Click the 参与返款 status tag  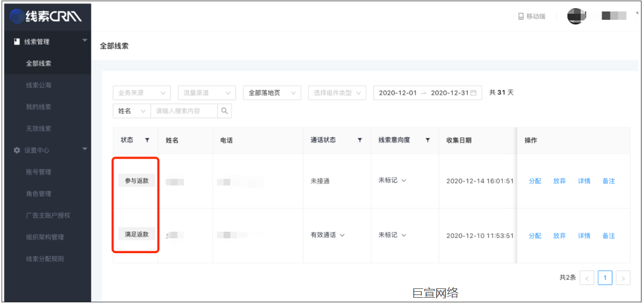137,181
